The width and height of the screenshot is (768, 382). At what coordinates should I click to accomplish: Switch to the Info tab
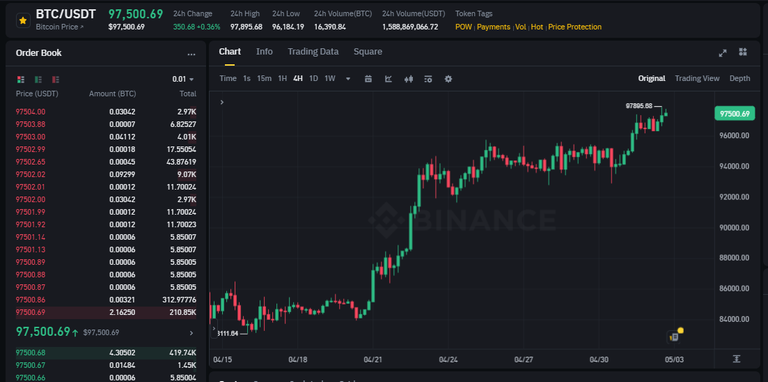pos(264,52)
